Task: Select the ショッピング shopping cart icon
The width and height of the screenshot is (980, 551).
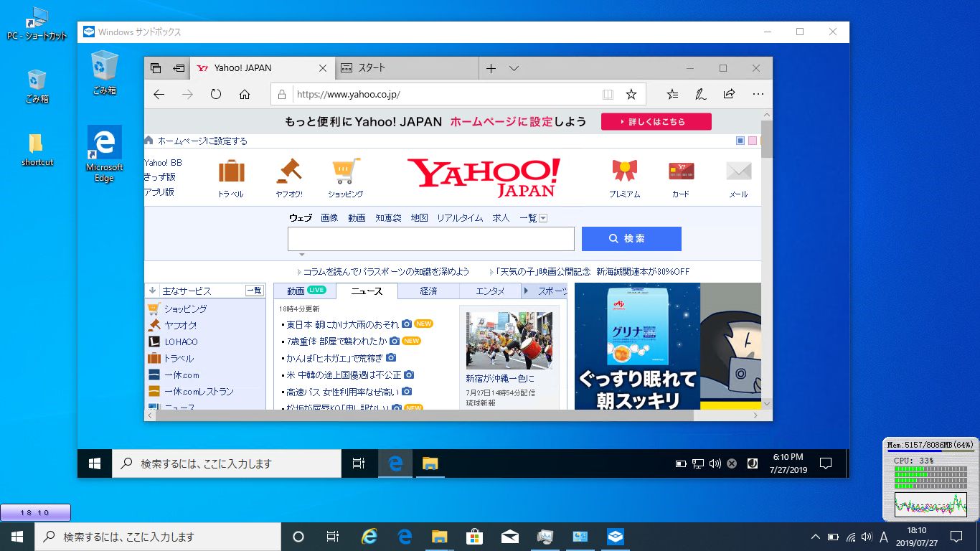Action: coord(345,170)
